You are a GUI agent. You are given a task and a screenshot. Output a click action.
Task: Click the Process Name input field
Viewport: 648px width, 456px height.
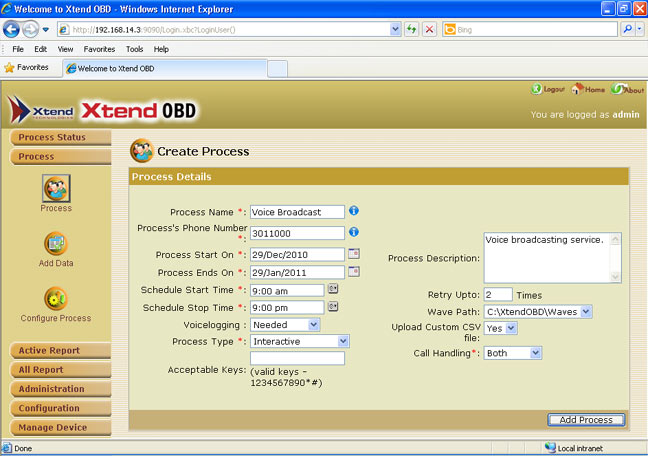pos(297,212)
